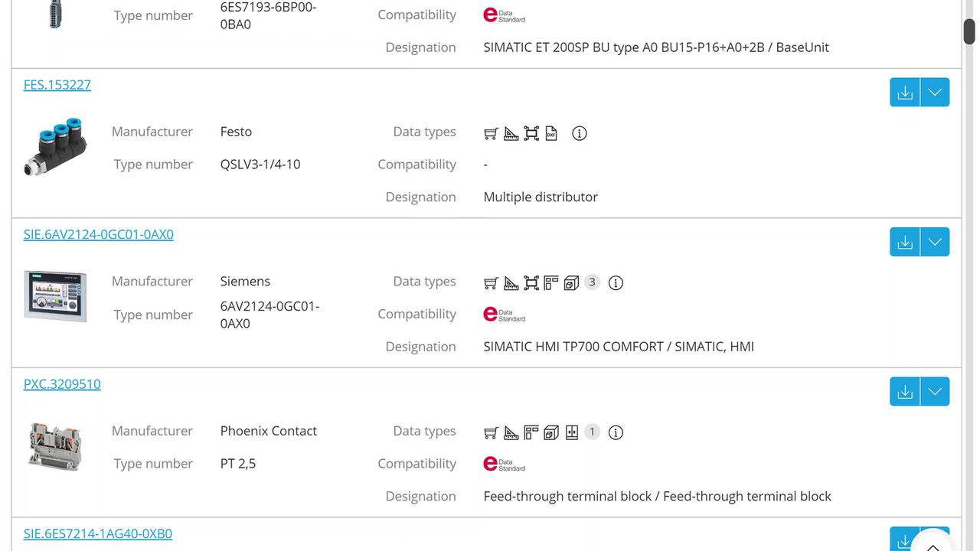Select the DXF data type icon on FES.153227 row
Screen dimensions: 980x551
pos(551,133)
